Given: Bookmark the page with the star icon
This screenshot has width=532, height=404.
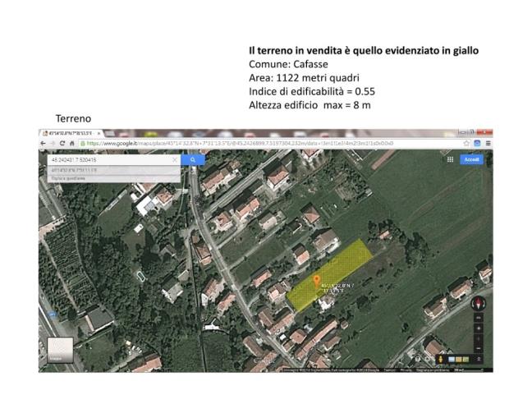Looking at the screenshot, I should pyautogui.click(x=466, y=143).
